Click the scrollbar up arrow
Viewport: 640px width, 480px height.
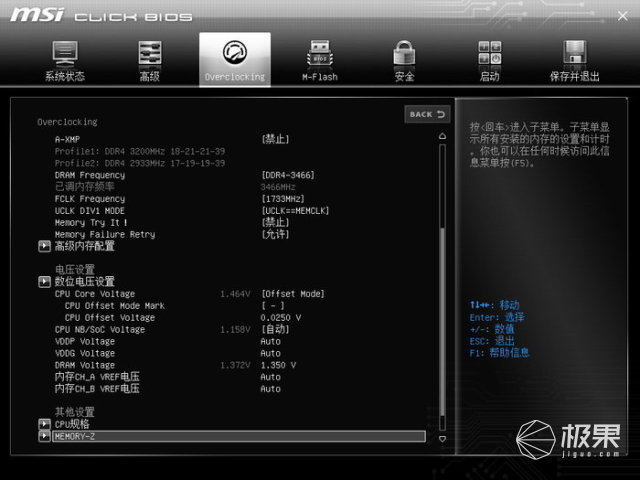pos(441,136)
